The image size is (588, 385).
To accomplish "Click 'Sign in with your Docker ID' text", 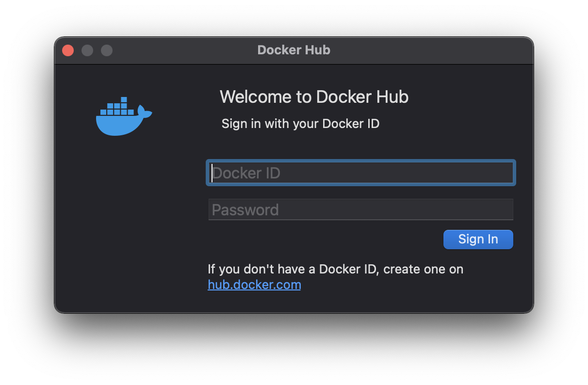I will [300, 124].
